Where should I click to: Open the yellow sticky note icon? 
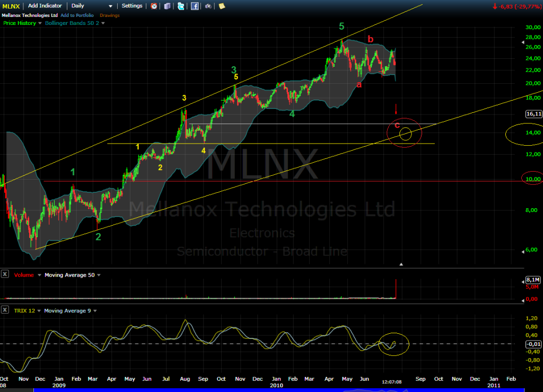tap(222, 6)
